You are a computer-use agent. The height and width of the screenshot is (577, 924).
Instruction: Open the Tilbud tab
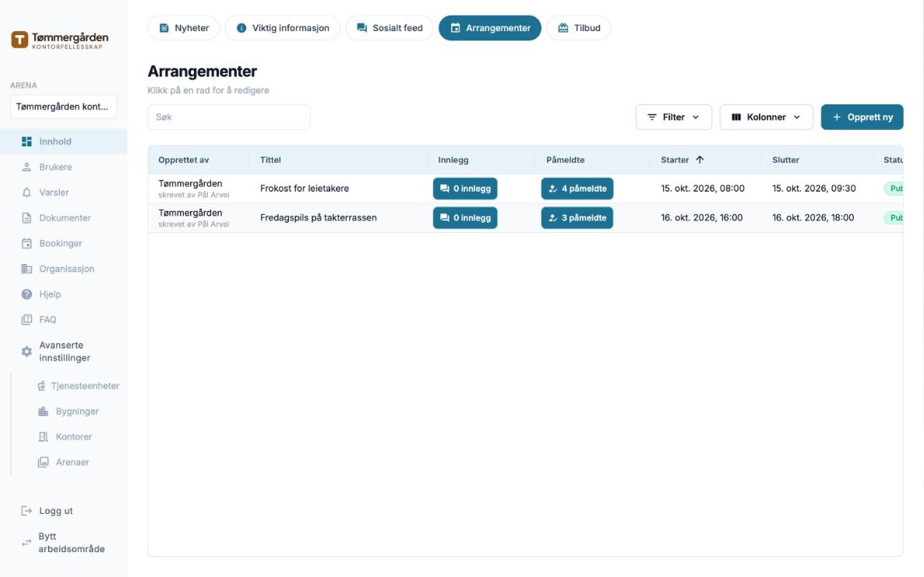579,28
